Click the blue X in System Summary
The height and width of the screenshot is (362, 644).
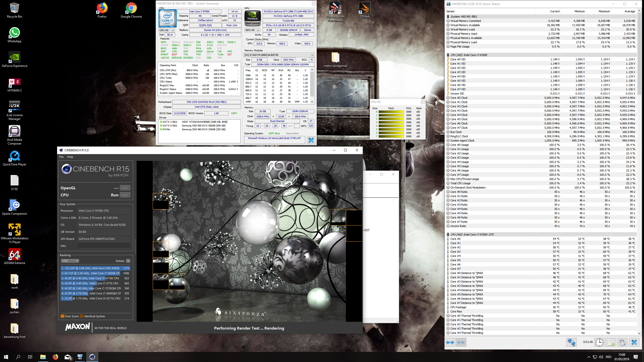click(311, 140)
